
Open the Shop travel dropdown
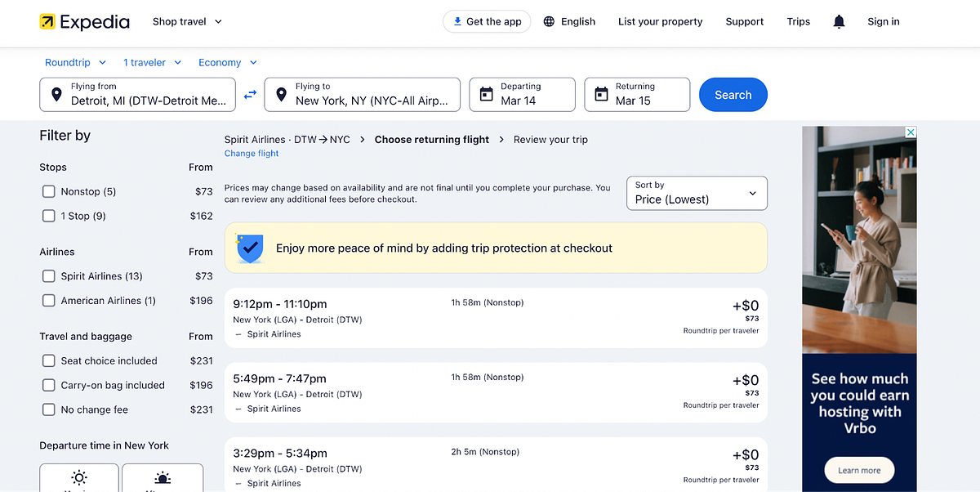187,22
